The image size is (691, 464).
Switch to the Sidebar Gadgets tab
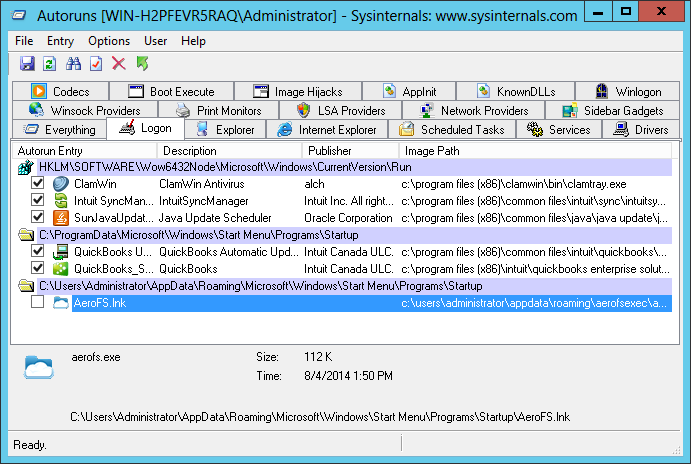click(x=613, y=111)
